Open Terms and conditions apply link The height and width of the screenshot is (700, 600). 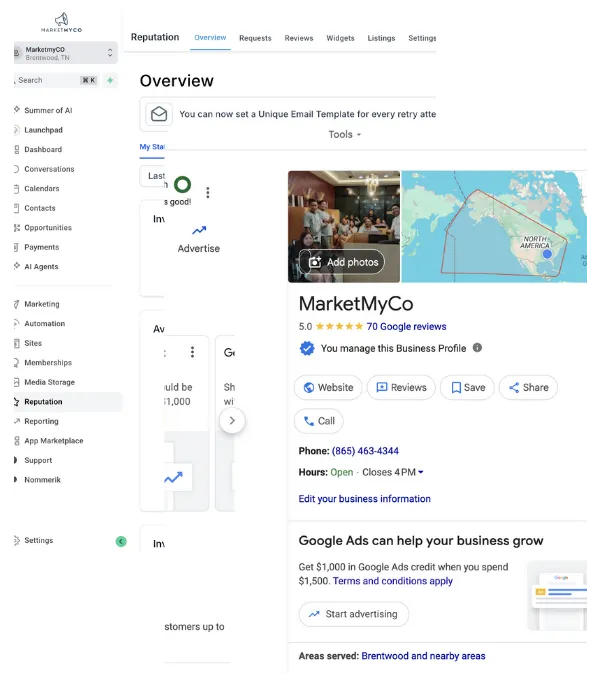coord(393,581)
